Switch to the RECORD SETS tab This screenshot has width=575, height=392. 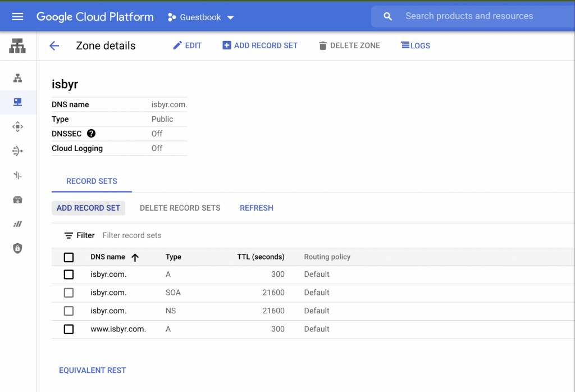pos(92,181)
